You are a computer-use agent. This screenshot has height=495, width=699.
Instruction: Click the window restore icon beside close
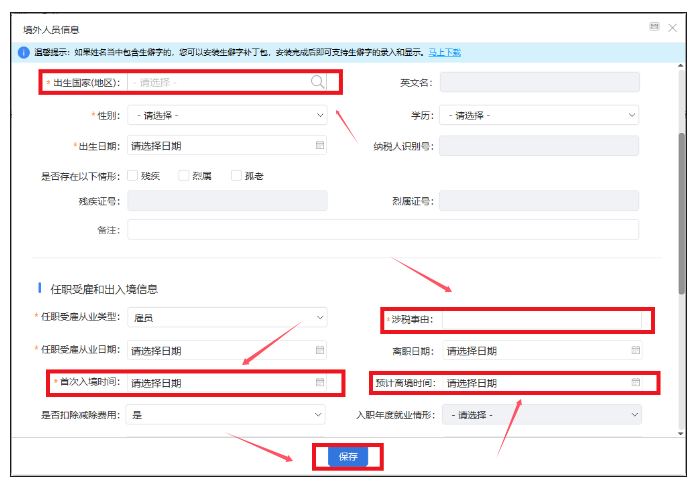(x=654, y=27)
